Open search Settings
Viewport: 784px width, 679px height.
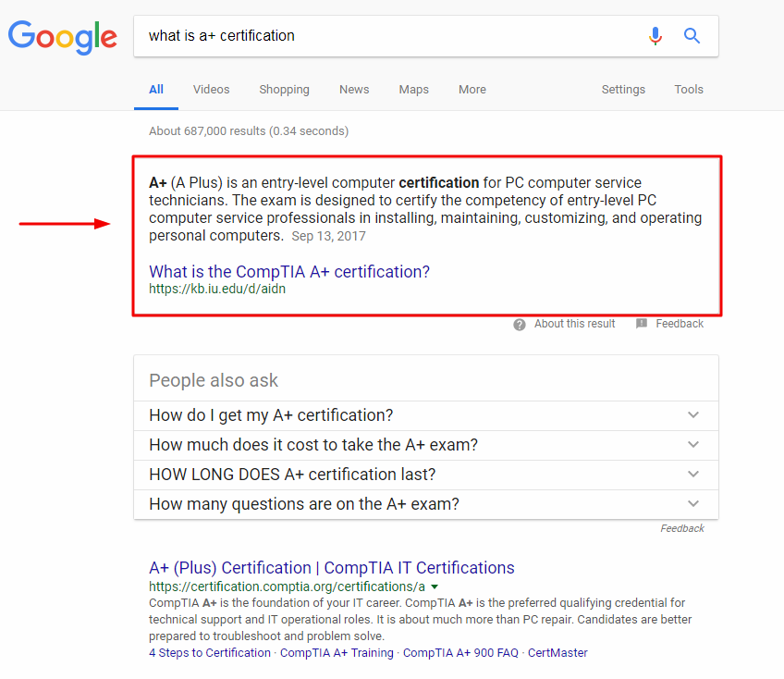click(623, 90)
